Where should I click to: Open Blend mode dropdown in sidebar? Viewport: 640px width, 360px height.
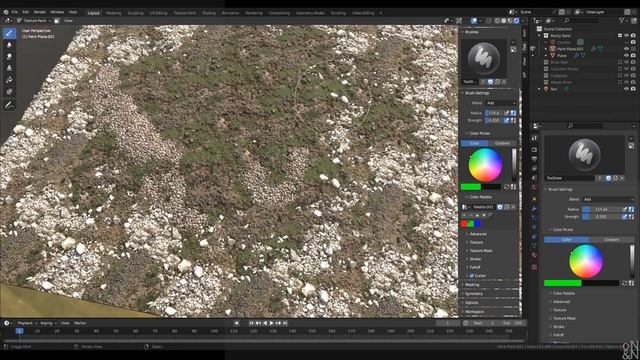pyautogui.click(x=501, y=103)
